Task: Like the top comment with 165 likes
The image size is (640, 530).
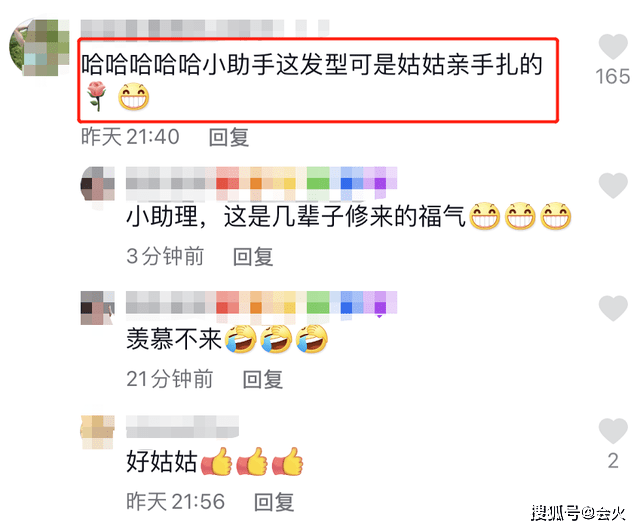Action: tap(613, 47)
